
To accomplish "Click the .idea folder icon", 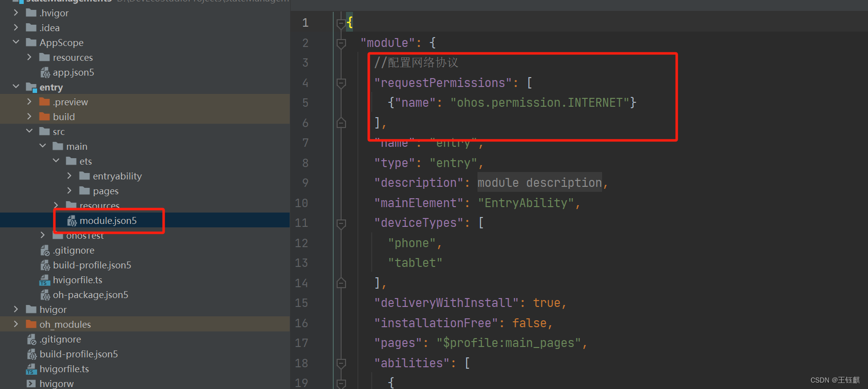I will pos(31,28).
